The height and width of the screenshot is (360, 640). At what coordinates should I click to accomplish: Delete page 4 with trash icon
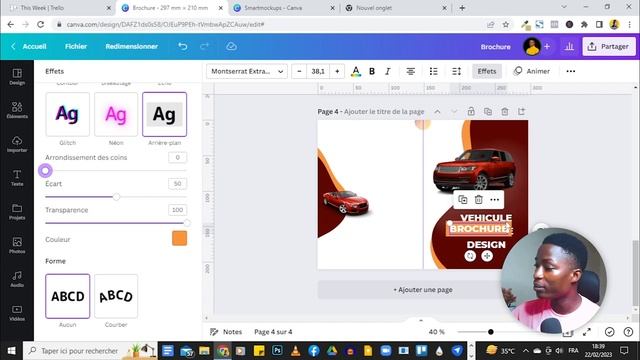coord(504,111)
